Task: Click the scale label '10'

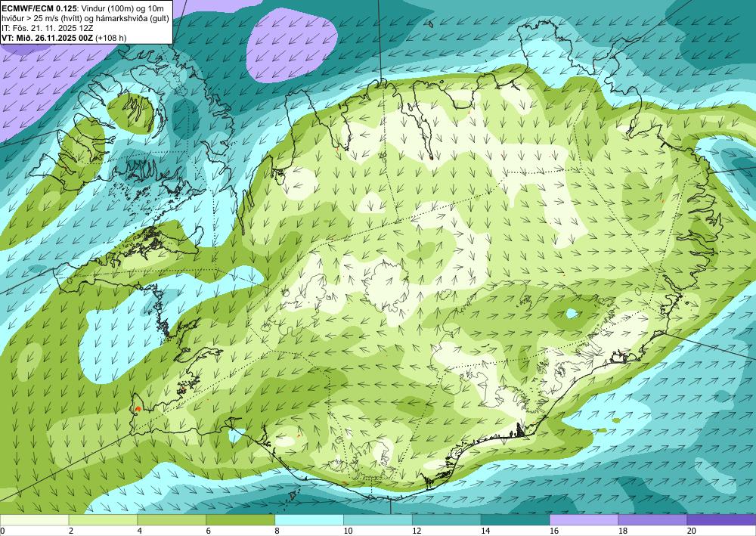Action: click(348, 531)
